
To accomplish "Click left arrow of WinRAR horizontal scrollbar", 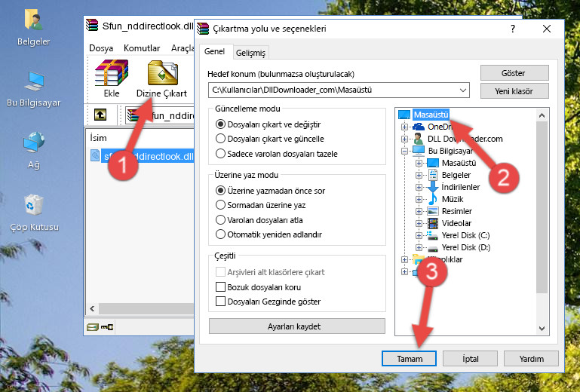I will coord(92,308).
